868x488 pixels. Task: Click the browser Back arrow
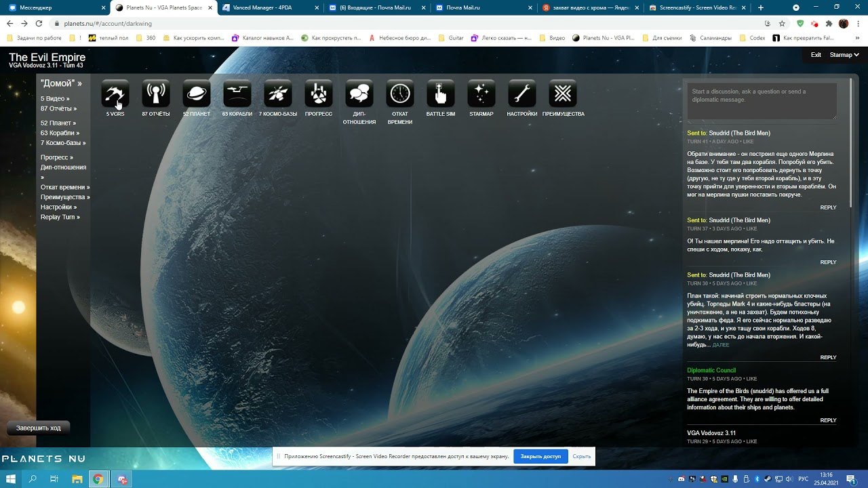pyautogui.click(x=9, y=23)
